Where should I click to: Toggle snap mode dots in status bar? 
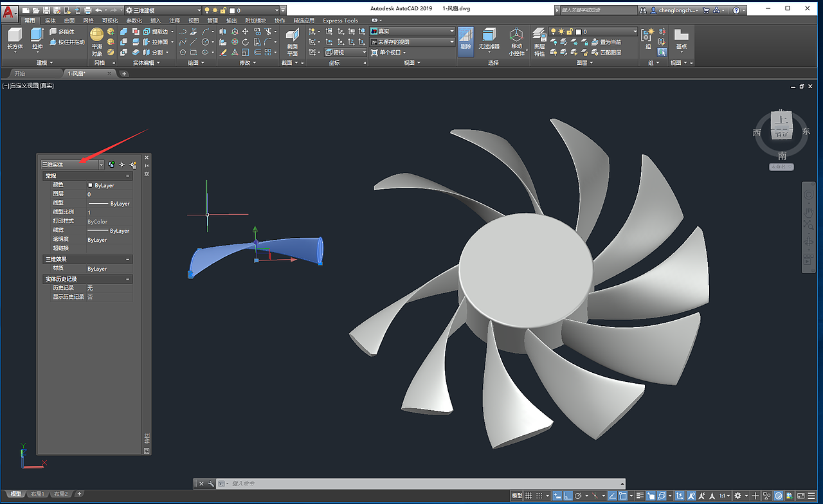(540, 496)
